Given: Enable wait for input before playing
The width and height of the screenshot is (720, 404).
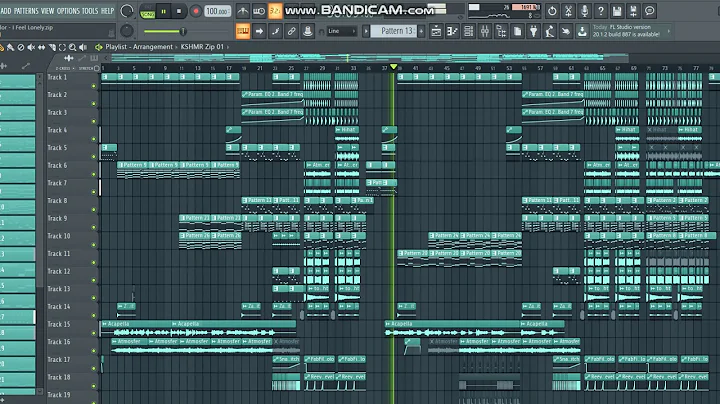Looking at the screenshot, I should pos(259,11).
